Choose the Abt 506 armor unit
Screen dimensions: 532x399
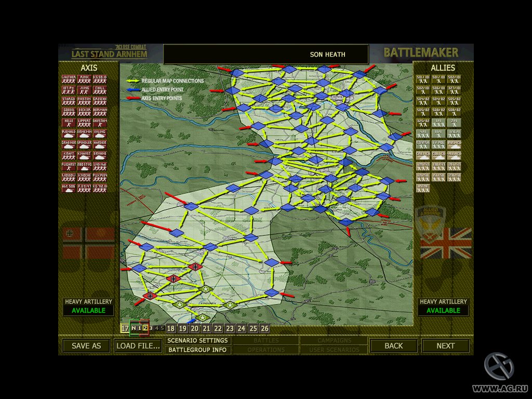click(69, 188)
